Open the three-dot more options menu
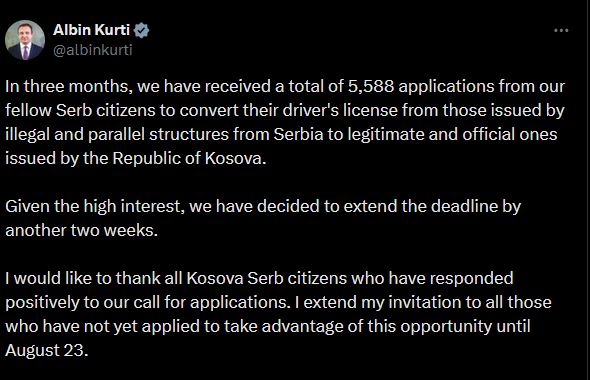Viewport: 590px width, 380px height. tap(561, 30)
